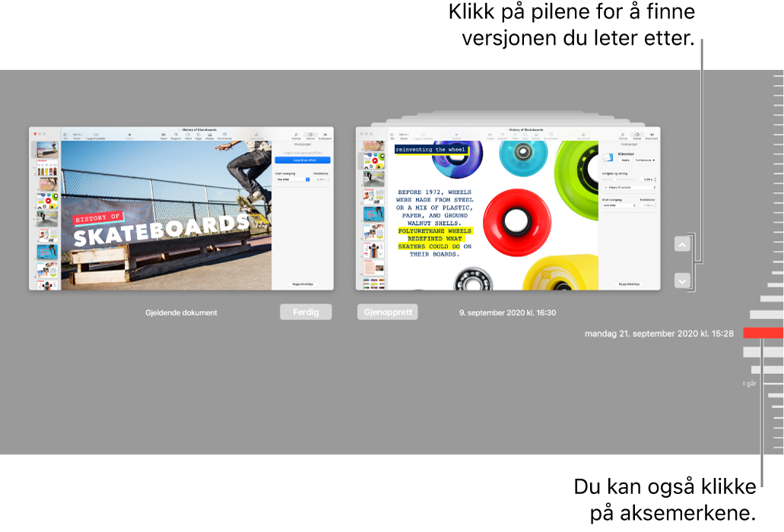
Task: Click Endre button in older version sidebar
Action: point(625,160)
